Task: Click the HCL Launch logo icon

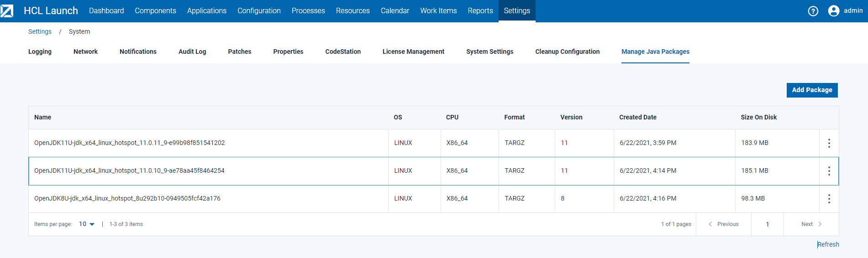Action: point(7,11)
